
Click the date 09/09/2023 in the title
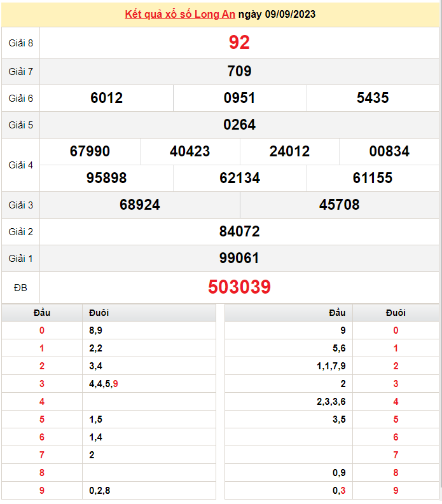[x=290, y=14]
